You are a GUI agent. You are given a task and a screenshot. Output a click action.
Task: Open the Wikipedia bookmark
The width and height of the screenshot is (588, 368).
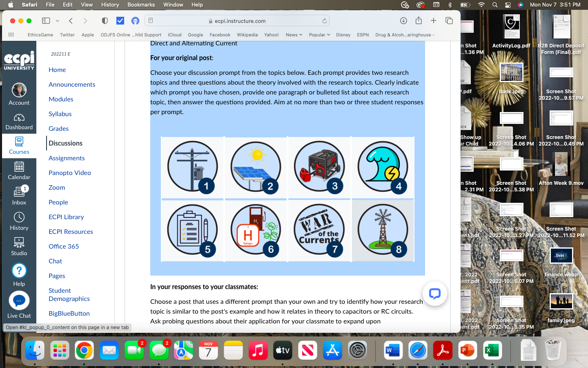click(247, 35)
